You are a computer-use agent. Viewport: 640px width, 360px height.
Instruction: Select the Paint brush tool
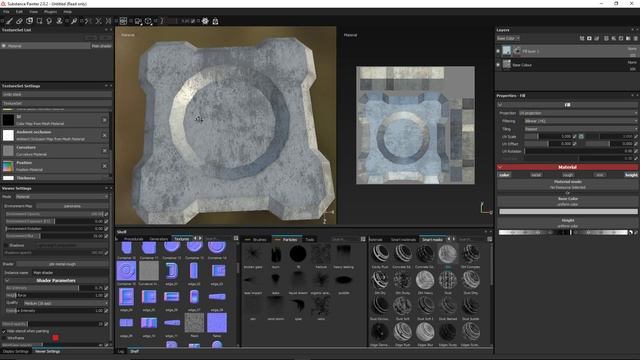(9, 21)
